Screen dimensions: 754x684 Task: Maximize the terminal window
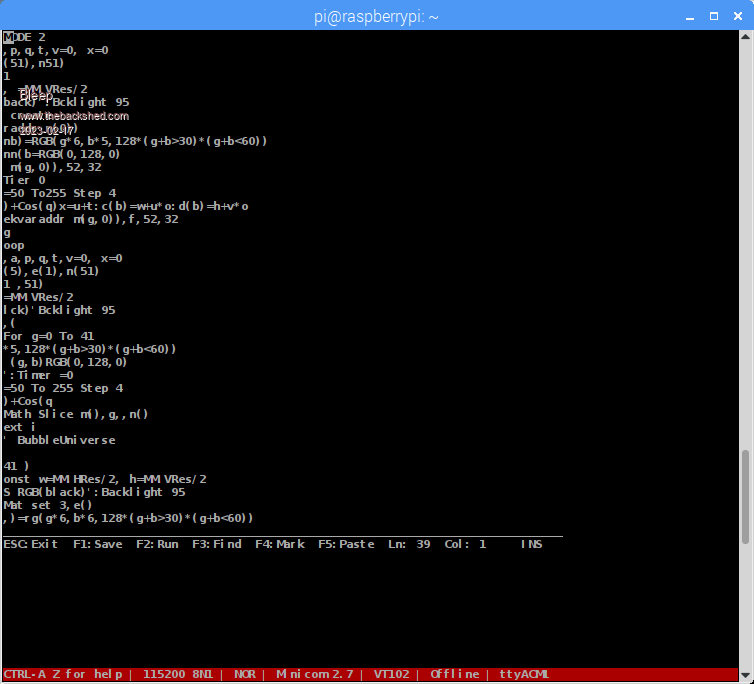tap(714, 16)
